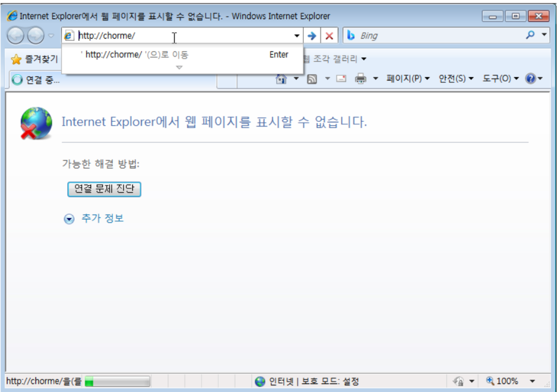557x392 pixels.
Task: Open the 안전(S) menu
Action: click(456, 78)
